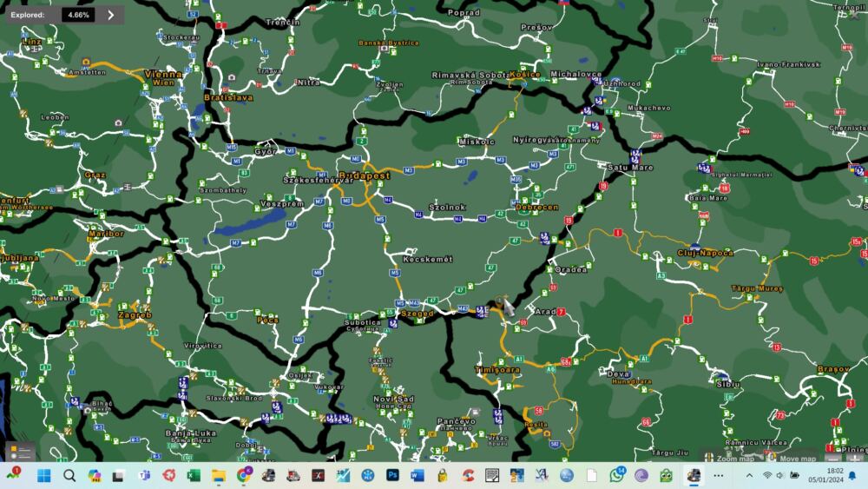Open Windows Start menu
The height and width of the screenshot is (489, 868).
click(x=44, y=475)
